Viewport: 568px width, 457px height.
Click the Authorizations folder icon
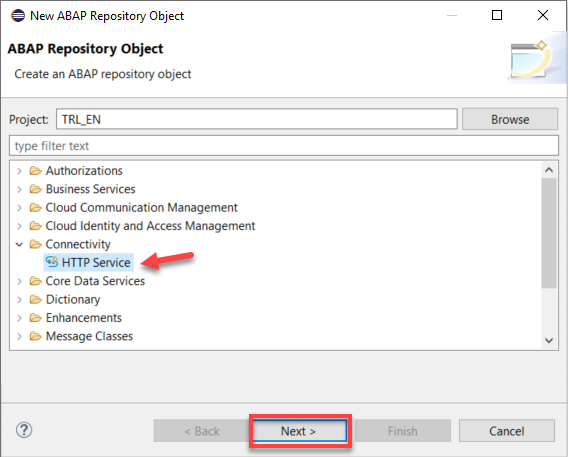pyautogui.click(x=36, y=171)
